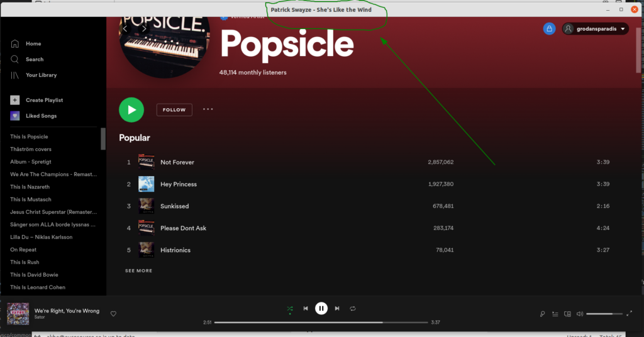Open the Liked Songs heart icon
Screen dimensions: 644x337
point(15,116)
